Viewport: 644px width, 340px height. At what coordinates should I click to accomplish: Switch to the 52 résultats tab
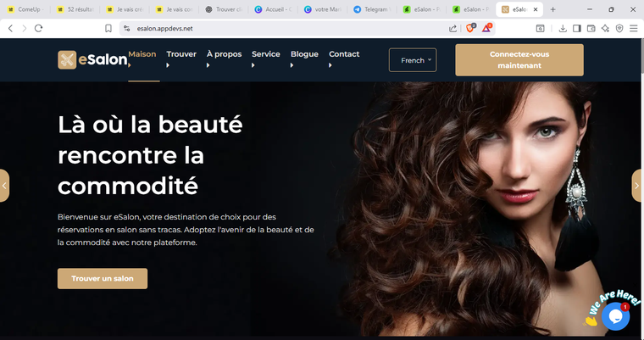pyautogui.click(x=75, y=9)
